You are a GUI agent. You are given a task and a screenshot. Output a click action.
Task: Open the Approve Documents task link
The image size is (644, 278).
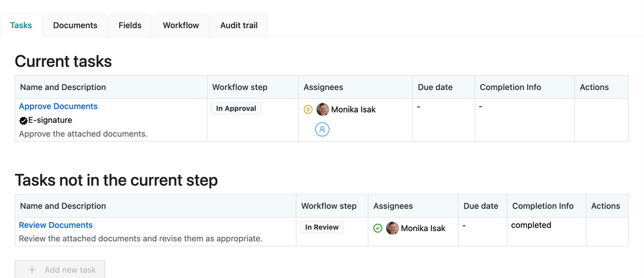click(x=58, y=106)
